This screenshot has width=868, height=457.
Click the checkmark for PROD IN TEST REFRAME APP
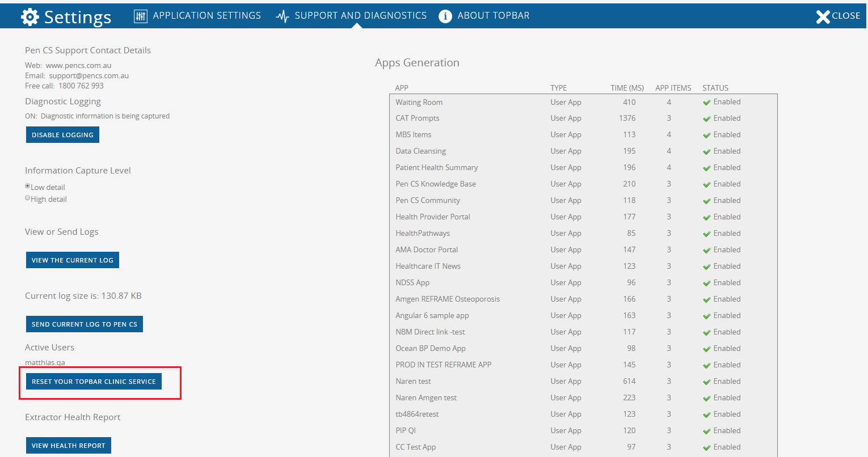click(x=707, y=366)
